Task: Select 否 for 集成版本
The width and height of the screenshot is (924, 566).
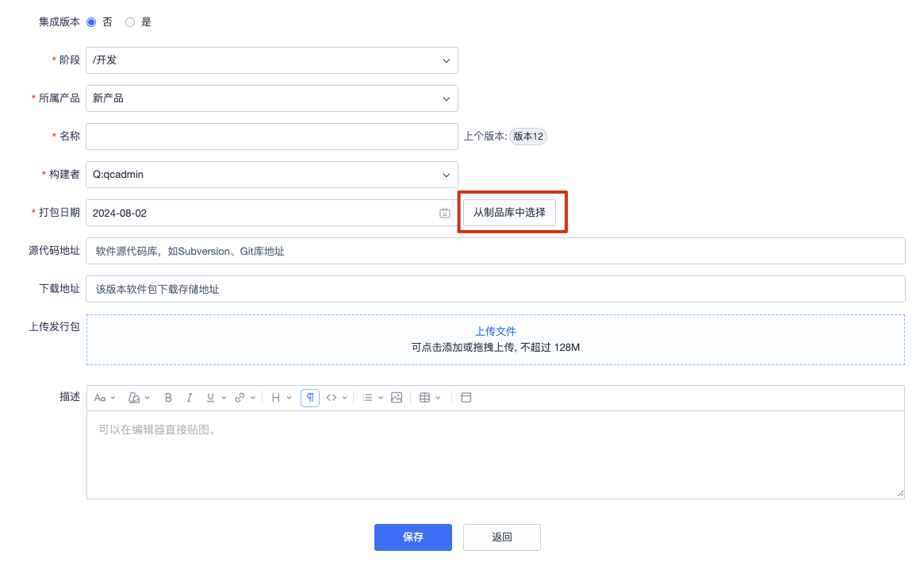Action: (x=91, y=22)
